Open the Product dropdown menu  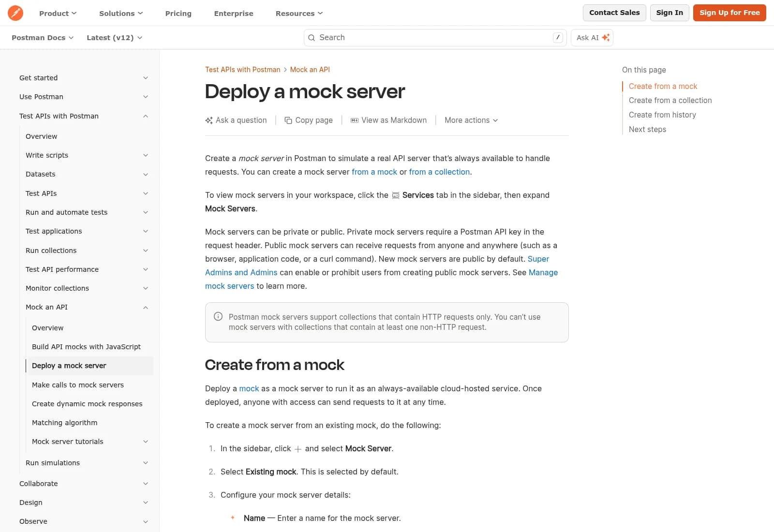coord(58,13)
